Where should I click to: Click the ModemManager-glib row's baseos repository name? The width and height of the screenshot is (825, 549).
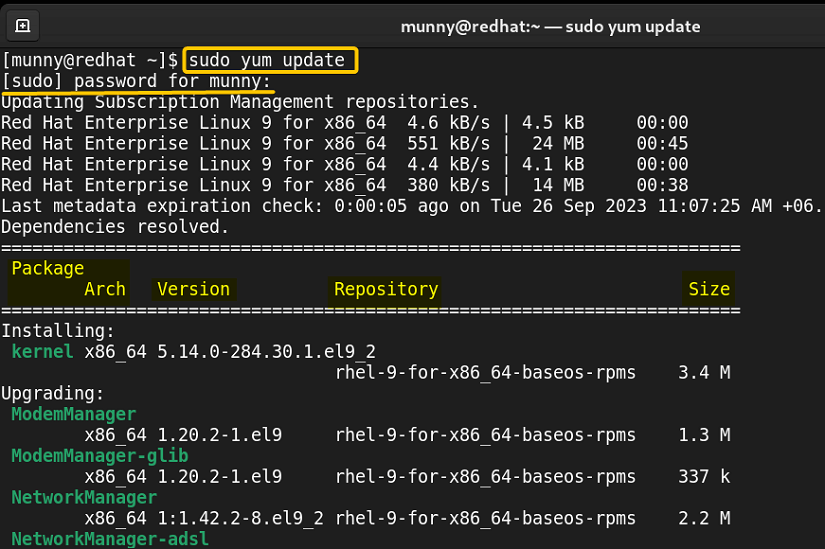click(x=486, y=476)
